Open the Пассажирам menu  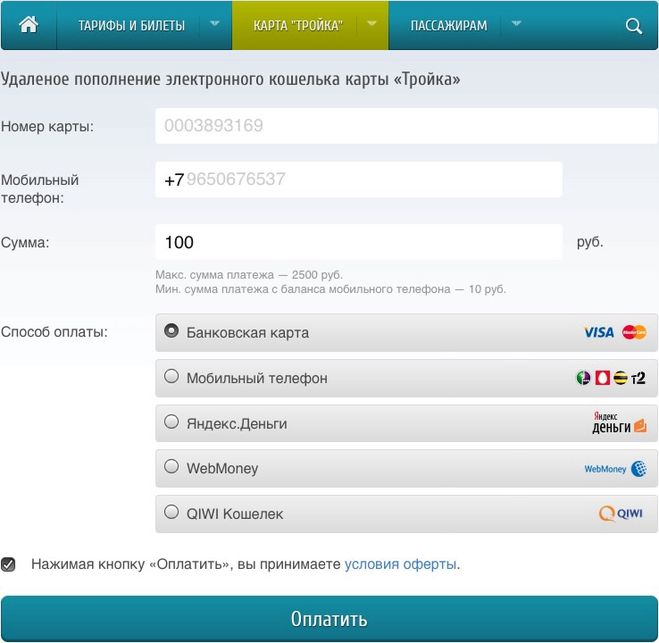(449, 26)
